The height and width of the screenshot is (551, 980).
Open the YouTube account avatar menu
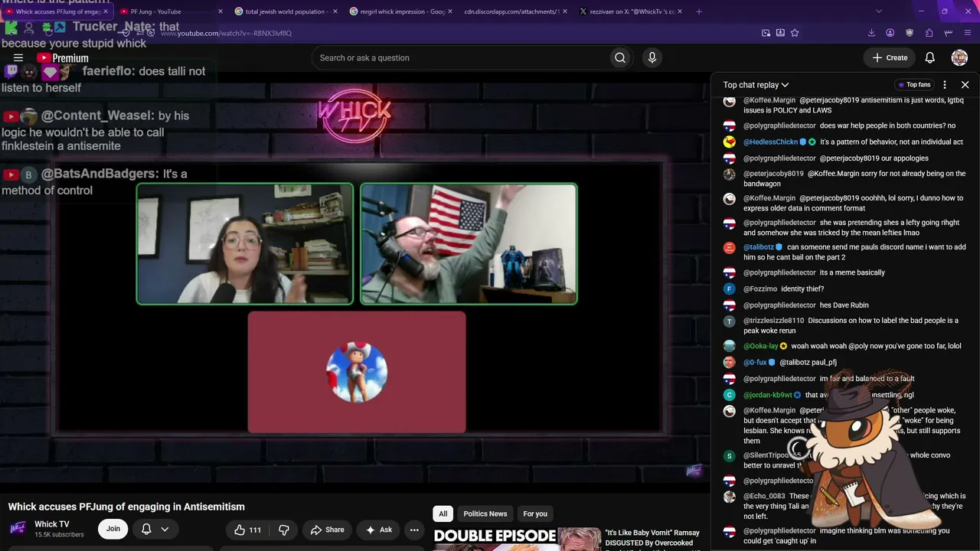click(959, 57)
